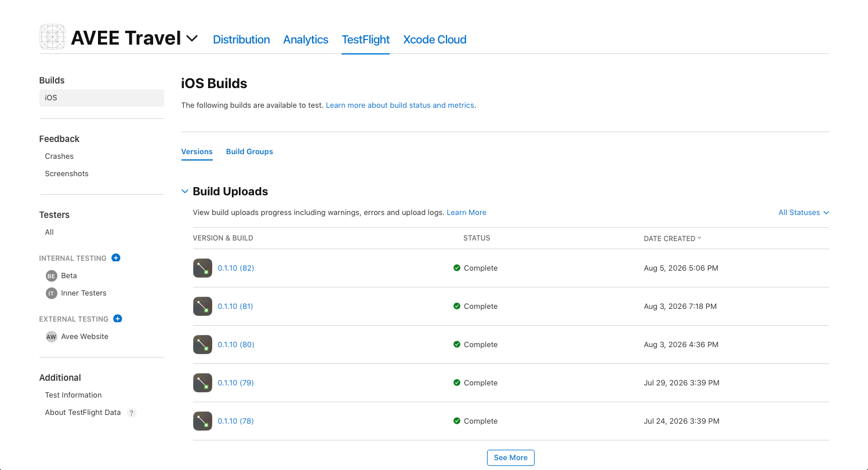The width and height of the screenshot is (868, 470).
Task: Click the Version & Build column header
Action: (x=223, y=238)
